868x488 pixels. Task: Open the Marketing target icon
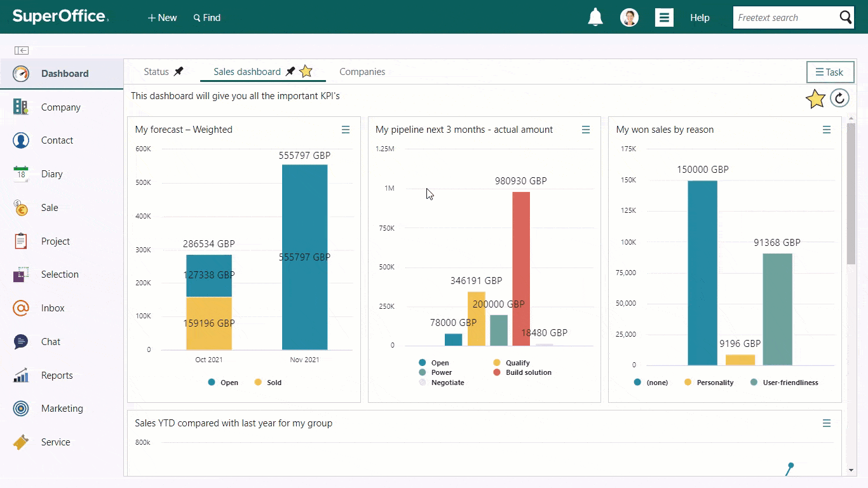point(21,409)
